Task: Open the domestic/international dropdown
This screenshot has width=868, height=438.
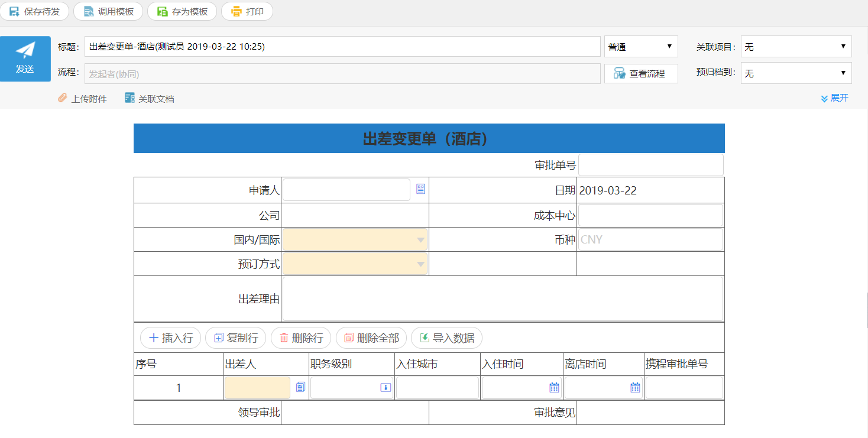Action: tap(355, 240)
